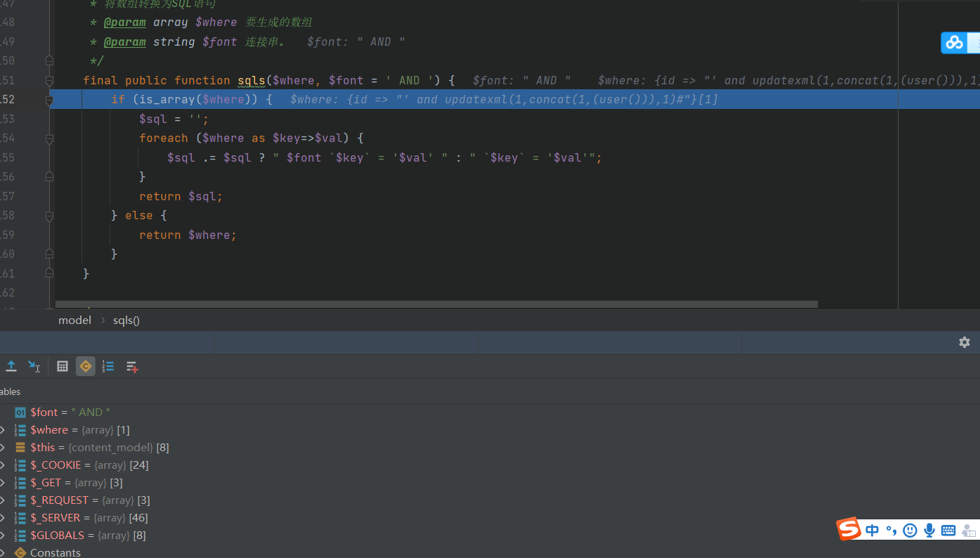Click the else line fold marker
The height and width of the screenshot is (558, 980).
point(49,216)
